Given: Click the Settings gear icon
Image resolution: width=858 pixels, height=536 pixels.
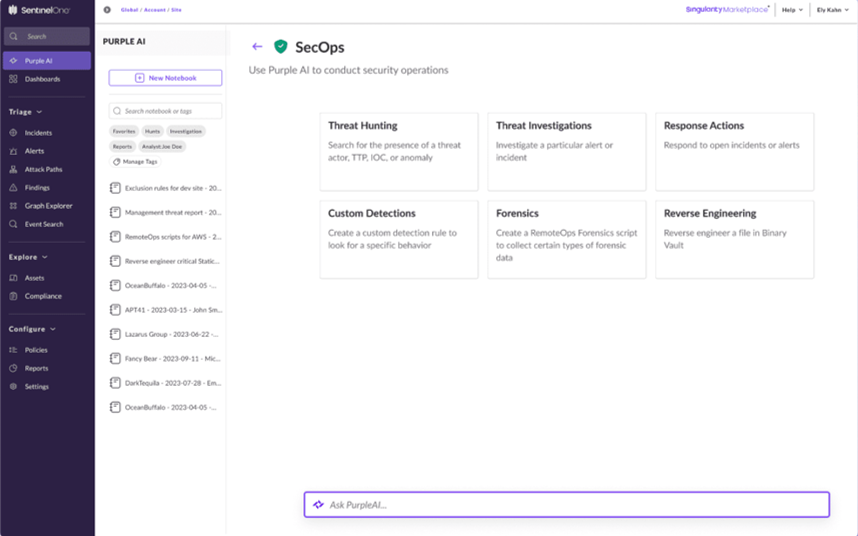Looking at the screenshot, I should [14, 387].
